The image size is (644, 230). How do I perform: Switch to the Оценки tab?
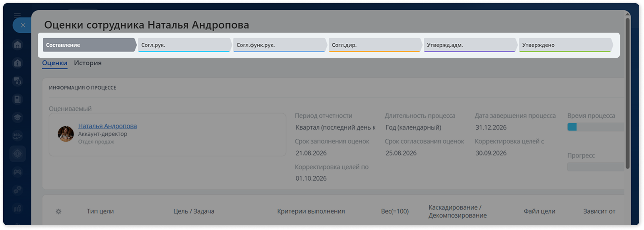[55, 63]
